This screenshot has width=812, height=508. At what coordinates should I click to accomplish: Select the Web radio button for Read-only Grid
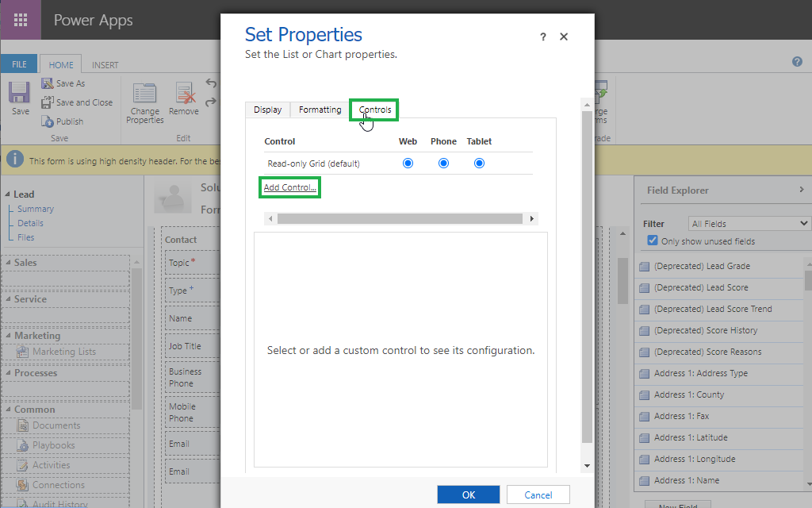408,164
